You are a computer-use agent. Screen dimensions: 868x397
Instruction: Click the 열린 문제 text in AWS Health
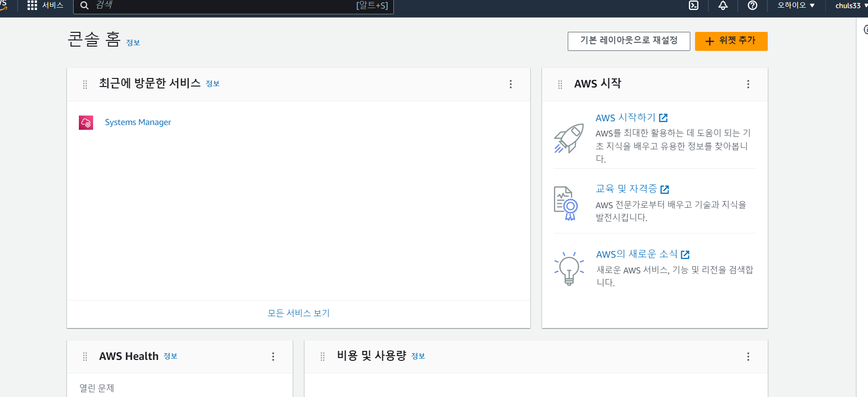[97, 388]
